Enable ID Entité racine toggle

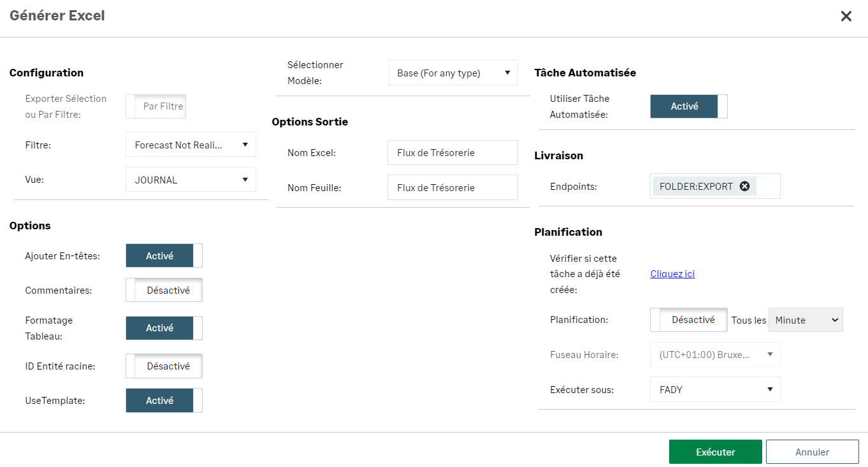coord(164,366)
